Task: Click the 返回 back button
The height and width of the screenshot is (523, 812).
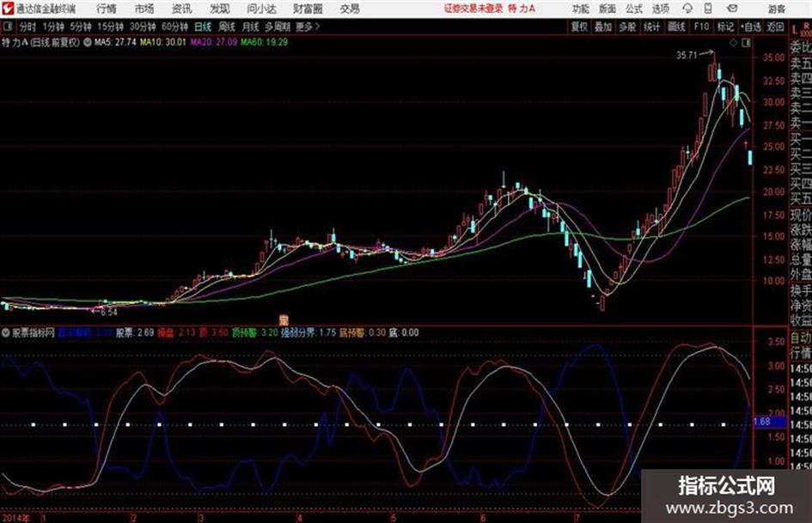Action: coord(775,27)
